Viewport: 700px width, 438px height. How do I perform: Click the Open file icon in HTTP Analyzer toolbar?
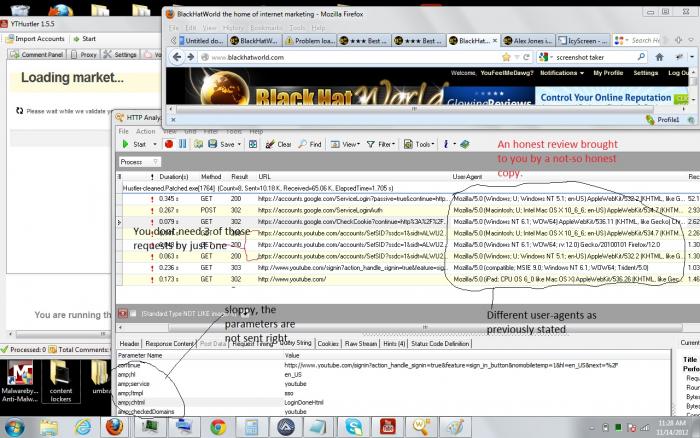tap(198, 144)
